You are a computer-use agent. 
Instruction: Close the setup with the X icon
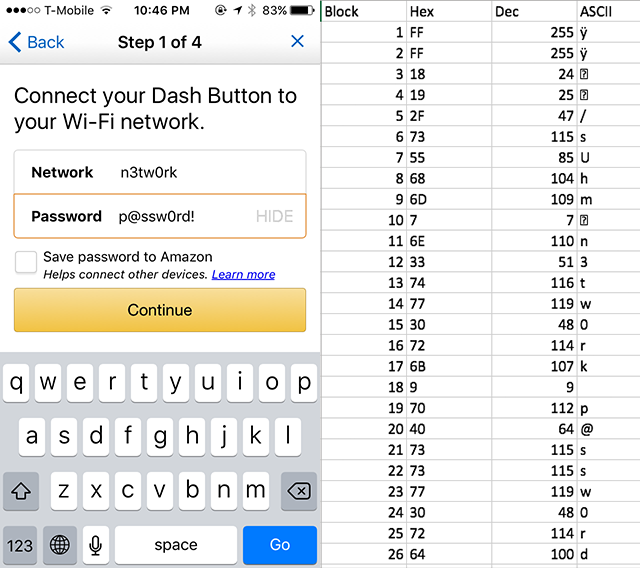(x=297, y=41)
